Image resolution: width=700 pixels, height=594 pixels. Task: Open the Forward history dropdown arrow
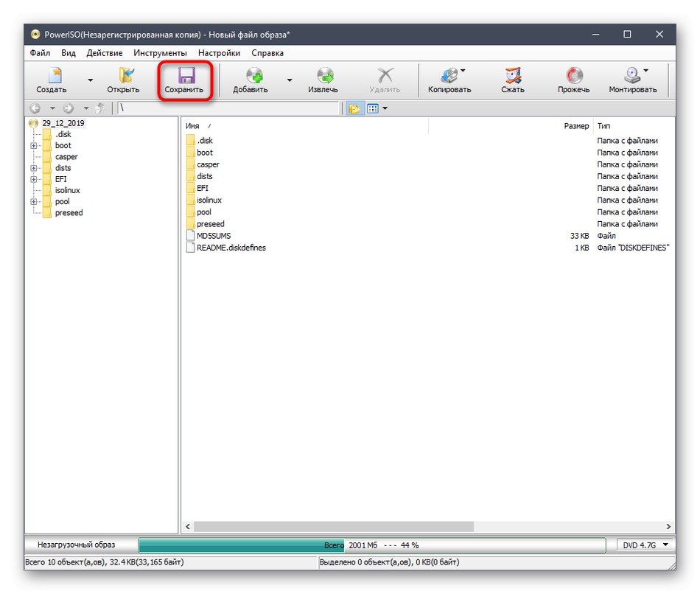[85, 108]
